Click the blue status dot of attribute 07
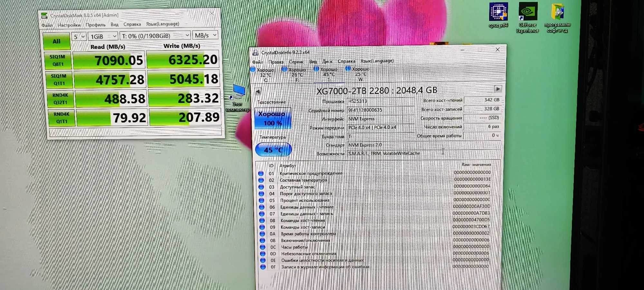Viewport: 644px width, 290px height. [262, 214]
